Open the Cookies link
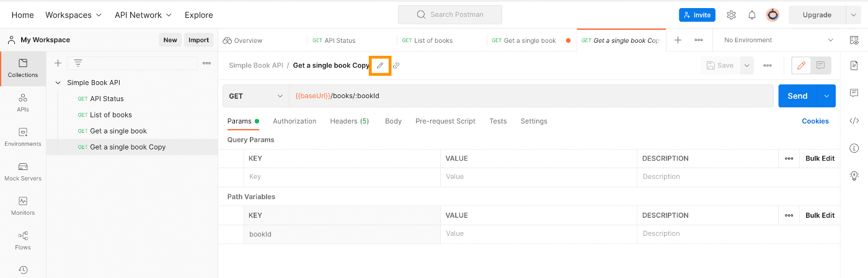This screenshot has width=868, height=278. (x=815, y=121)
